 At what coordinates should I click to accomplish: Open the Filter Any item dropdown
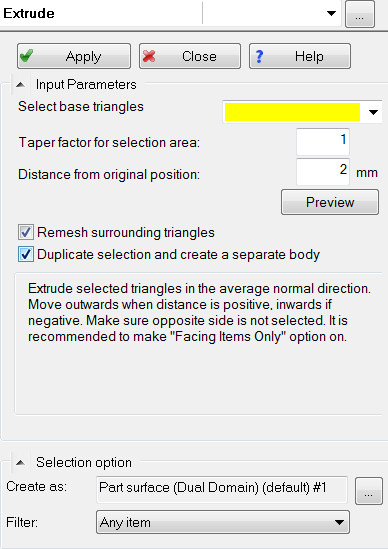(x=223, y=522)
